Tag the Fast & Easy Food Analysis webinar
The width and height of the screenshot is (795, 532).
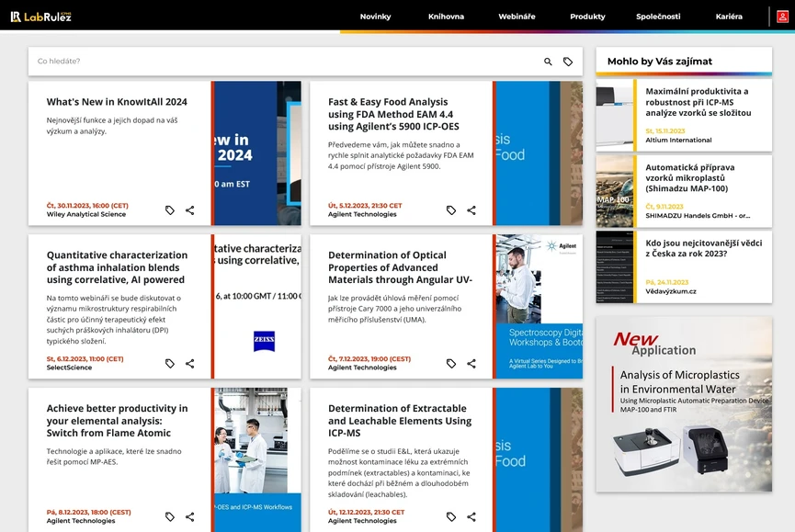(451, 210)
